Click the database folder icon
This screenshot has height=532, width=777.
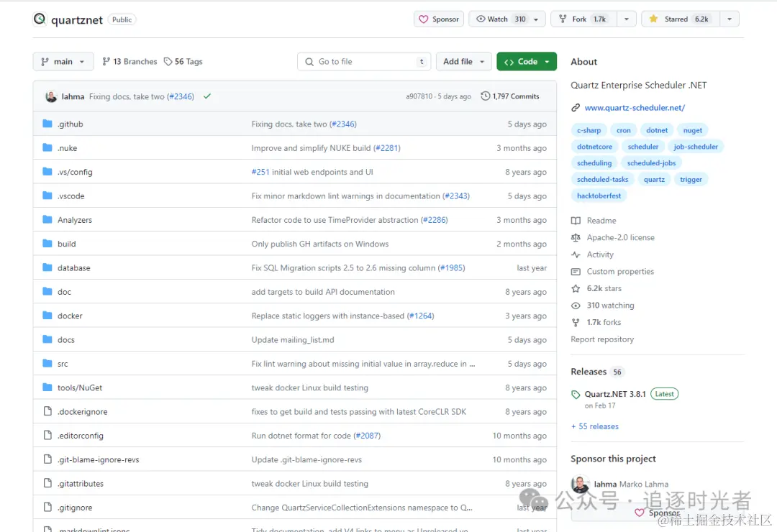point(47,267)
